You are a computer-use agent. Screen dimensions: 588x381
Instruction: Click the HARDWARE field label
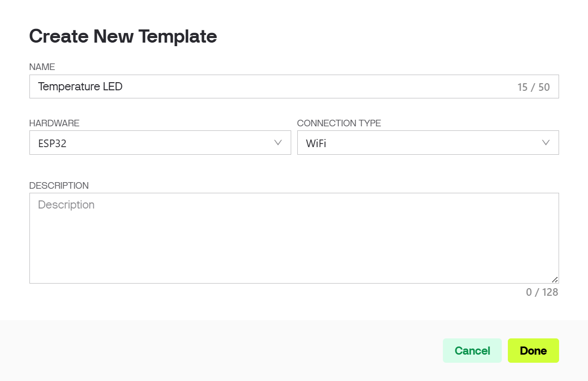click(x=54, y=123)
